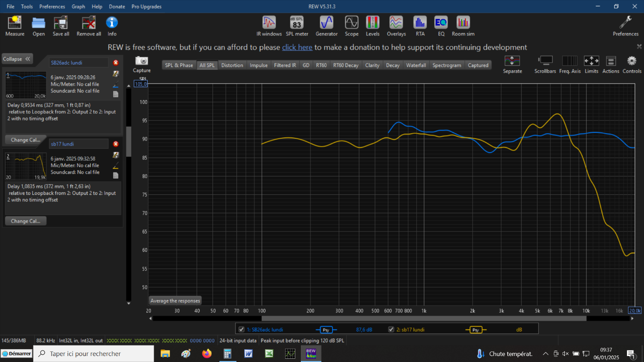This screenshot has width=644, height=362.
Task: Open the Preferences menu
Action: coord(52,6)
